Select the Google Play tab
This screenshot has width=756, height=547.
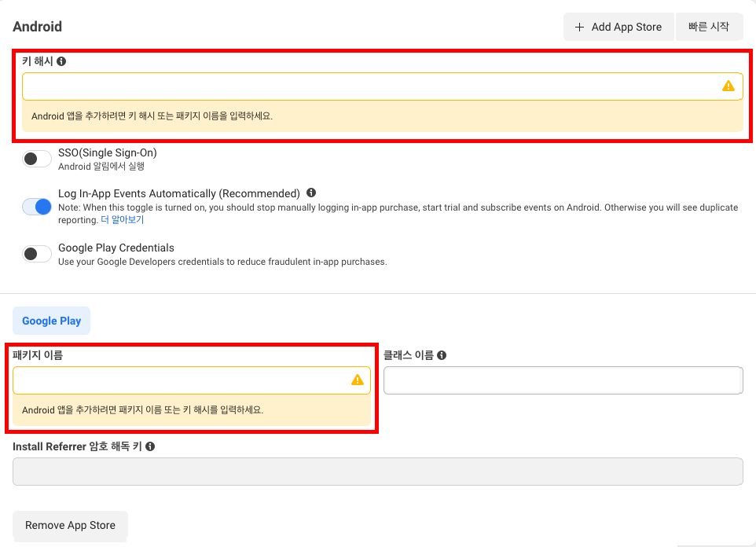pos(51,321)
